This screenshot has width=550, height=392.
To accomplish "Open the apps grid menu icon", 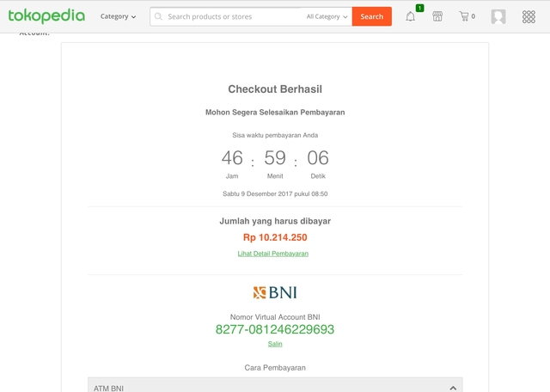I will (529, 16).
